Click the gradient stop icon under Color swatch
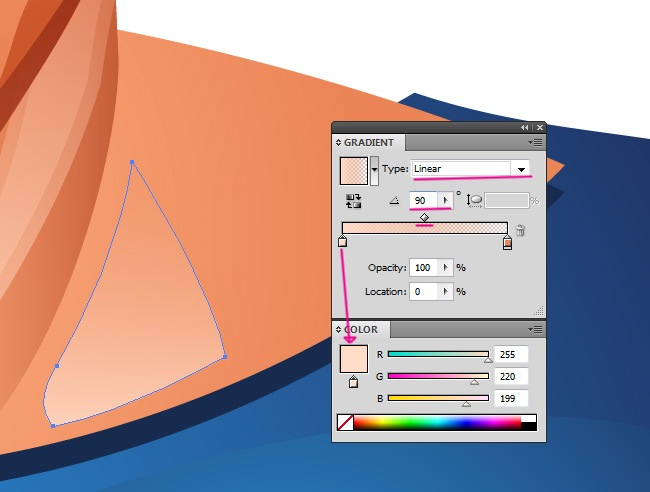The image size is (650, 492). (353, 382)
